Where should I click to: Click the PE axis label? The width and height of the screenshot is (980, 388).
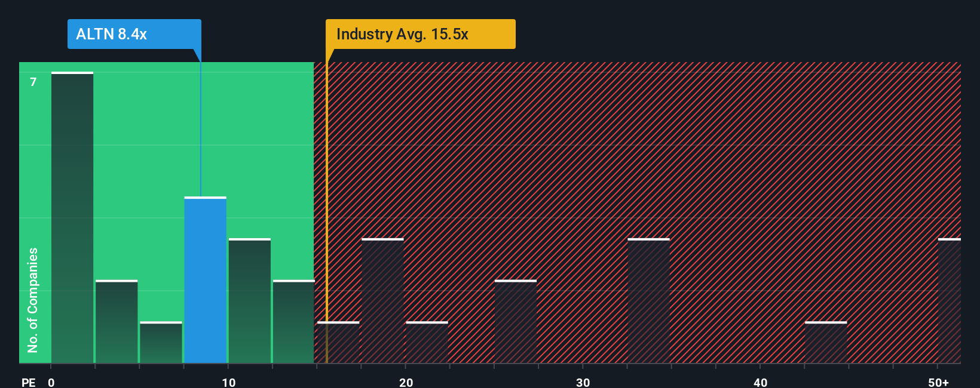point(28,382)
